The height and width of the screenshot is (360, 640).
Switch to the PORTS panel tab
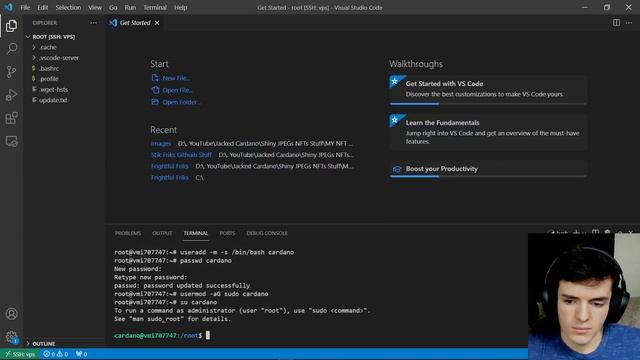coord(227,233)
